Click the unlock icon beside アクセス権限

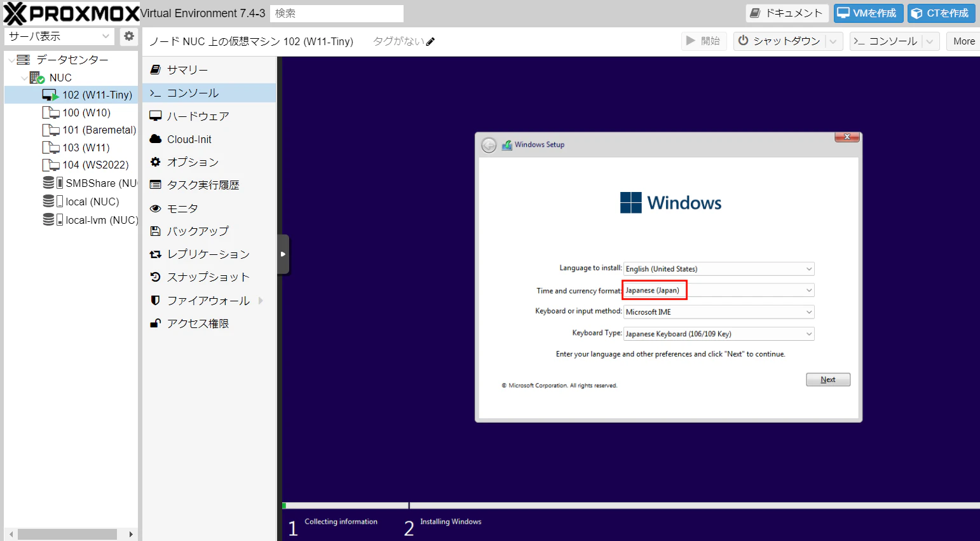coord(155,324)
